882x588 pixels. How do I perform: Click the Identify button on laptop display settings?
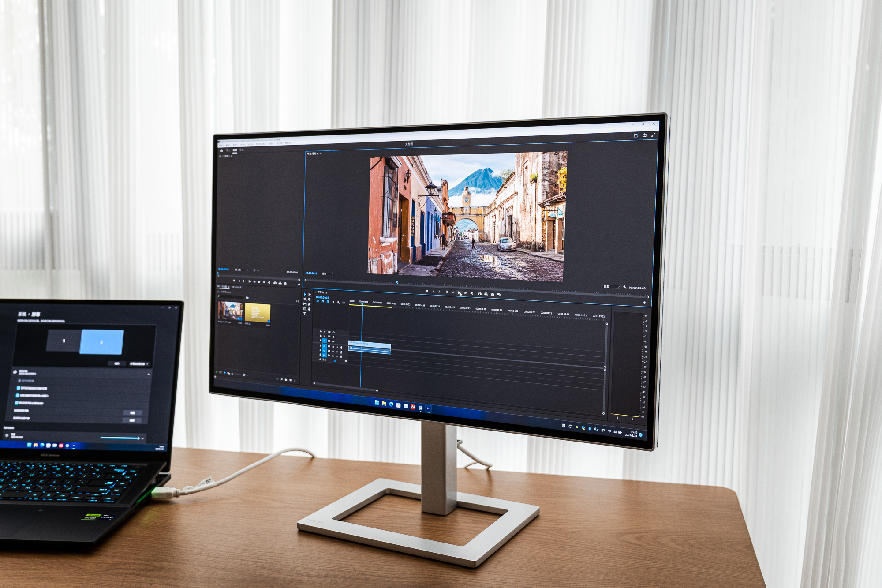pyautogui.click(x=117, y=363)
